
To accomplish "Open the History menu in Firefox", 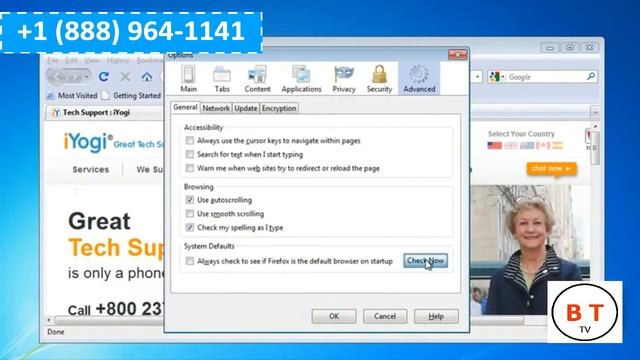I will click(118, 60).
